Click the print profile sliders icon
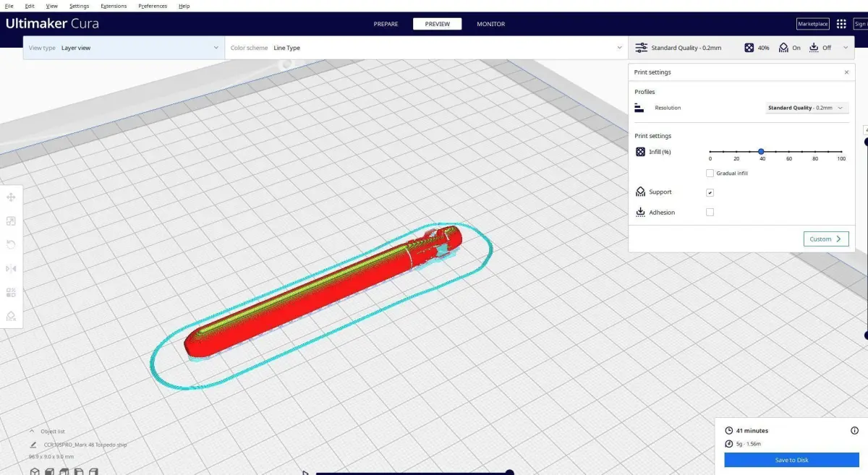Viewport: 868px width, 475px height. point(641,48)
